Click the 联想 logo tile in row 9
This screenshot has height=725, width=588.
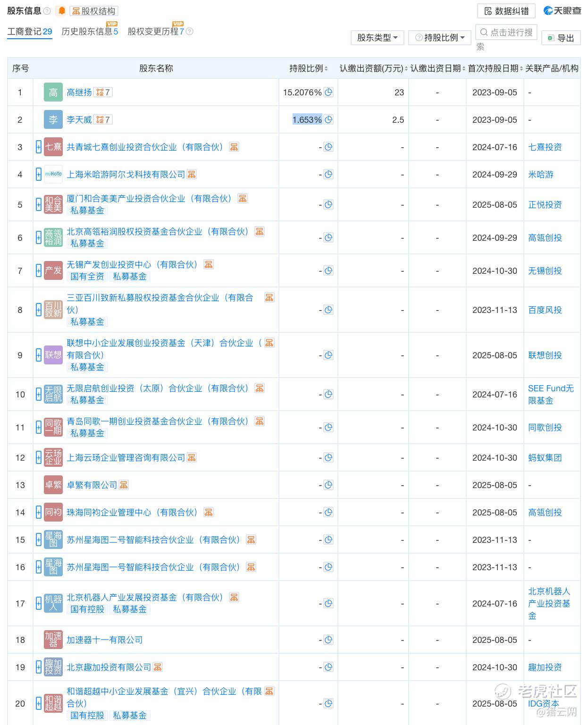click(x=53, y=355)
